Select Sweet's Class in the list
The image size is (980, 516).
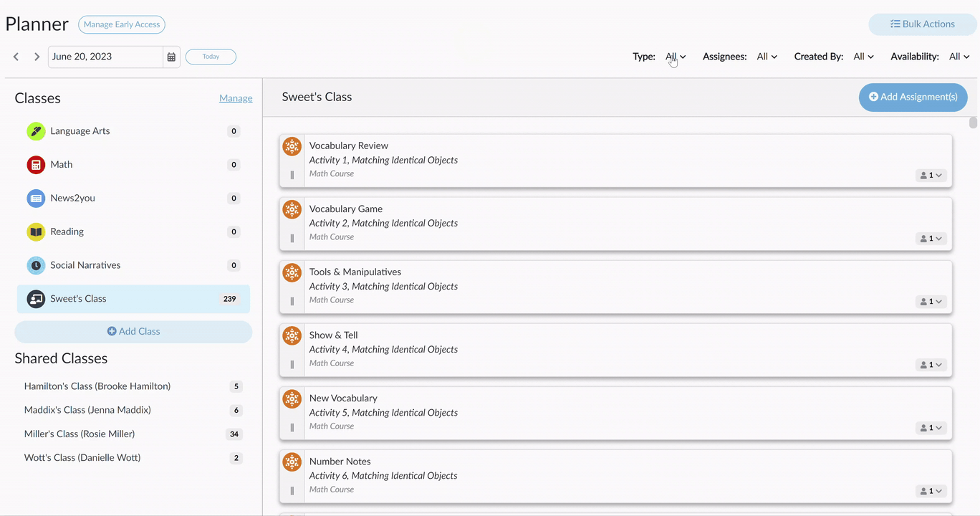pyautogui.click(x=133, y=299)
